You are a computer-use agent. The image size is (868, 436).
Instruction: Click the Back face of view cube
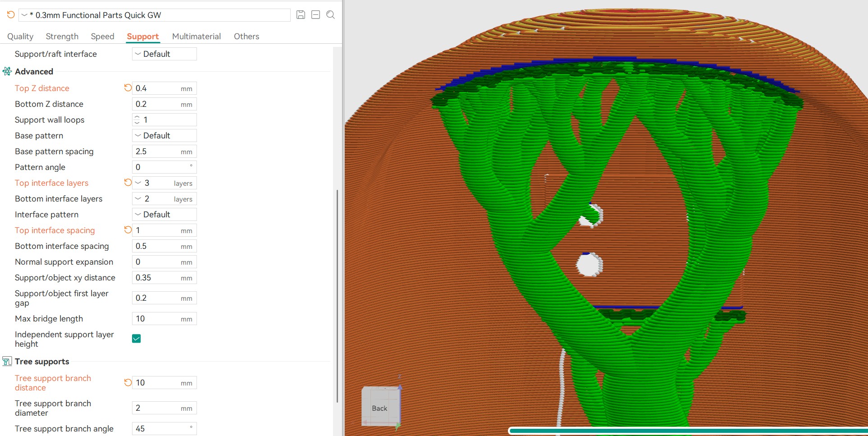tap(379, 408)
